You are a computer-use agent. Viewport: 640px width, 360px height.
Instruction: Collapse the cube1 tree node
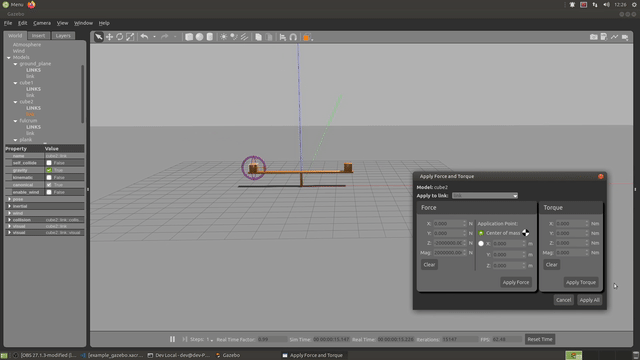click(x=16, y=83)
